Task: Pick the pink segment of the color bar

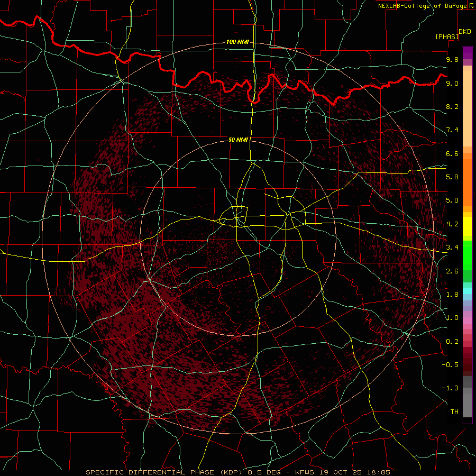Action: pos(467,321)
